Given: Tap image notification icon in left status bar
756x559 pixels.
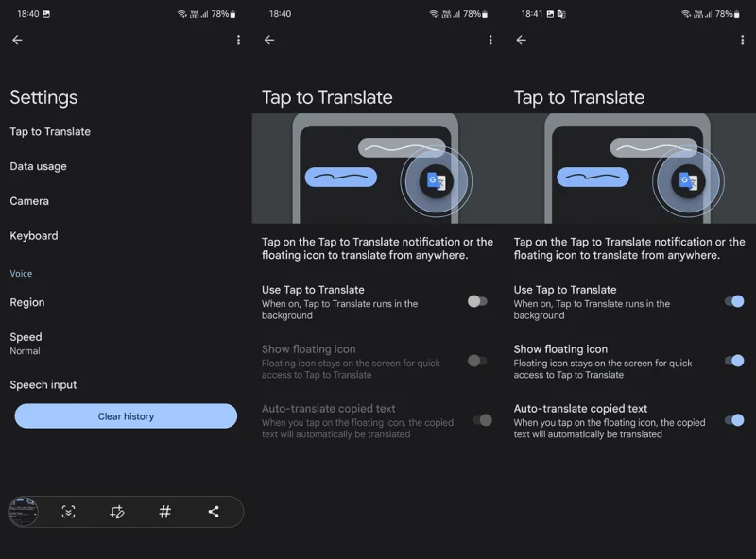Looking at the screenshot, I should point(46,14).
